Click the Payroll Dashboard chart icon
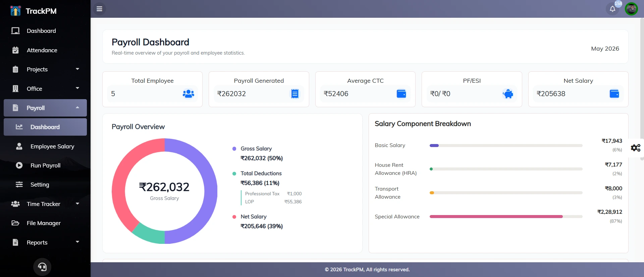644x277 pixels. pos(19,127)
